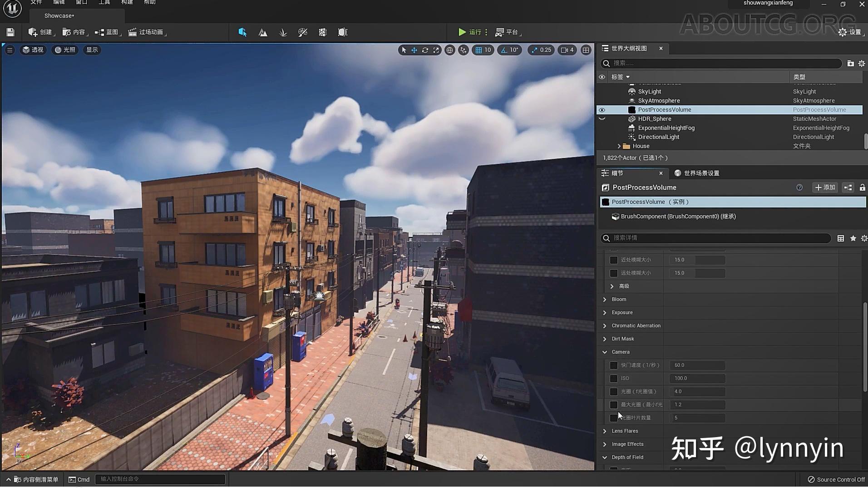
Task: Click the translate move tool in the viewport
Action: point(414,50)
